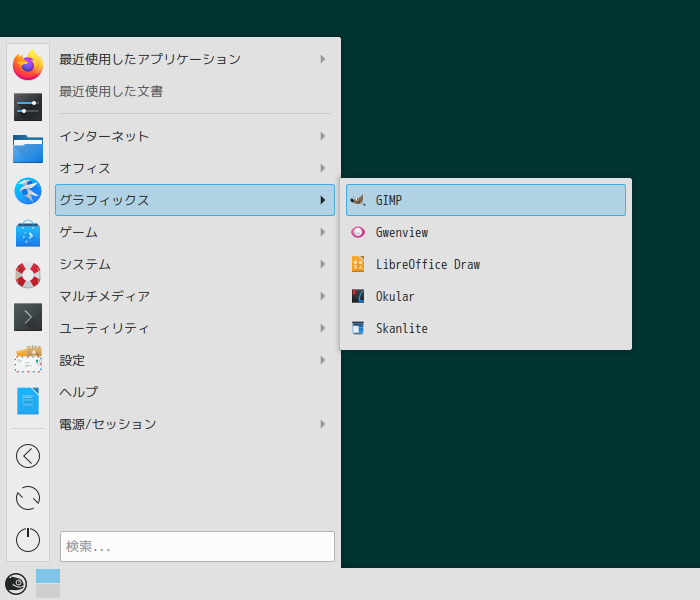This screenshot has height=600, width=700.
Task: Launch Gwenview from the graphics submenu
Action: 486,232
